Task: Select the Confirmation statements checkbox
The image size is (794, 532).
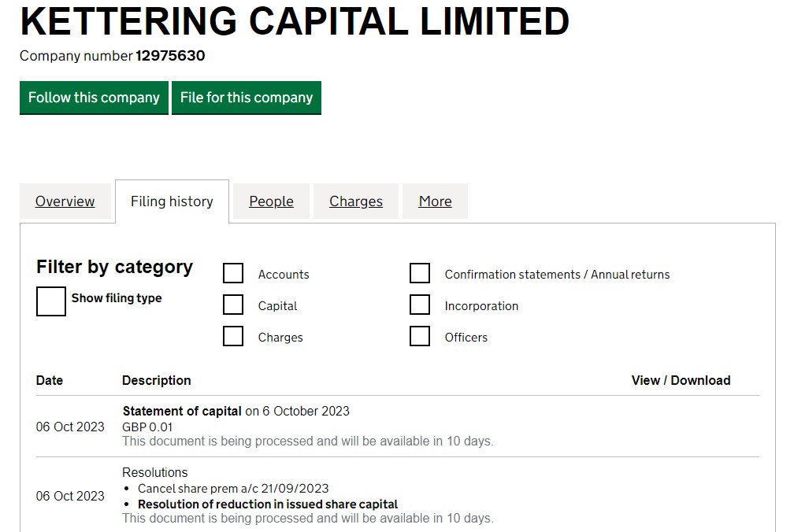Action: tap(420, 274)
